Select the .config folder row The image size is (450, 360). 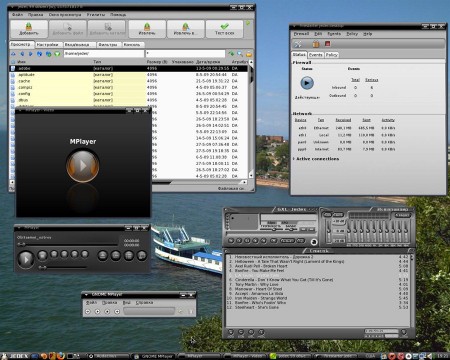[128, 93]
